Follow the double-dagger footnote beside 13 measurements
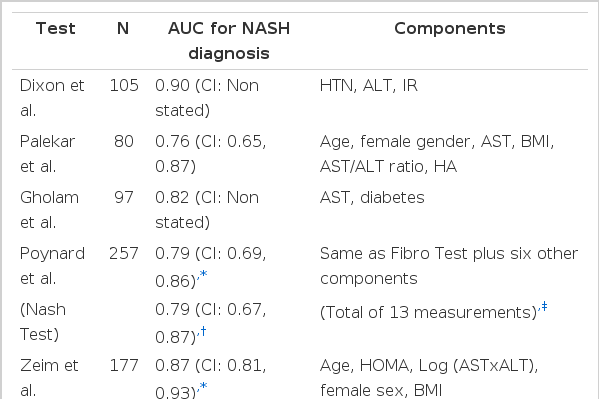The image size is (599, 399). pos(543,307)
